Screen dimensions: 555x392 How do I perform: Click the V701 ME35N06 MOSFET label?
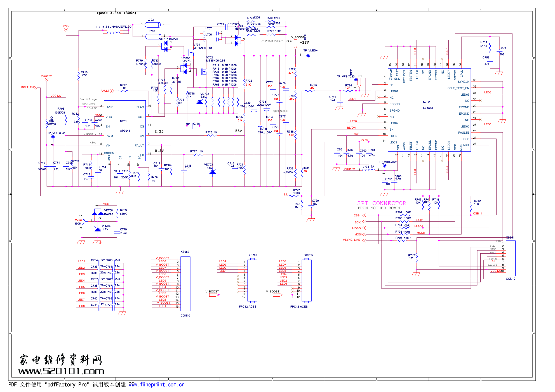[203, 46]
